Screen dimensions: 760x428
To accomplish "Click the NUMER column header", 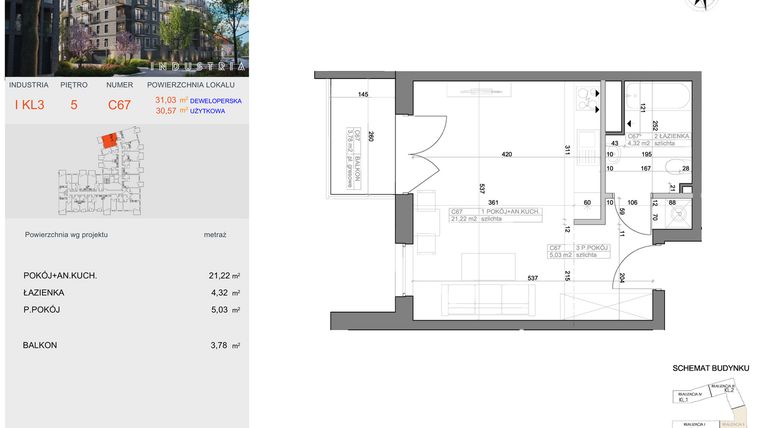I will coord(120,85).
